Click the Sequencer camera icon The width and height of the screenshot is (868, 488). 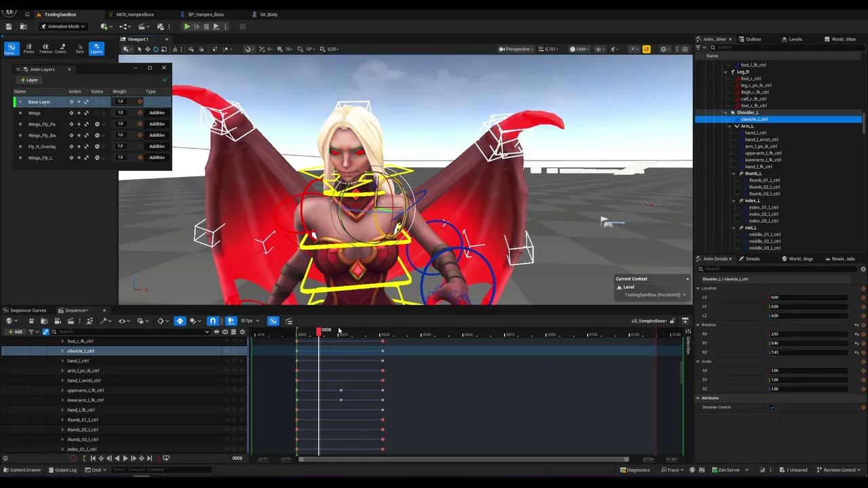point(57,321)
